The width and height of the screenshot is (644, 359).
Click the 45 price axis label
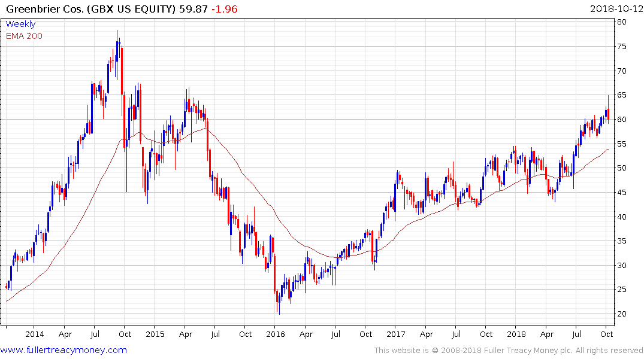click(621, 193)
